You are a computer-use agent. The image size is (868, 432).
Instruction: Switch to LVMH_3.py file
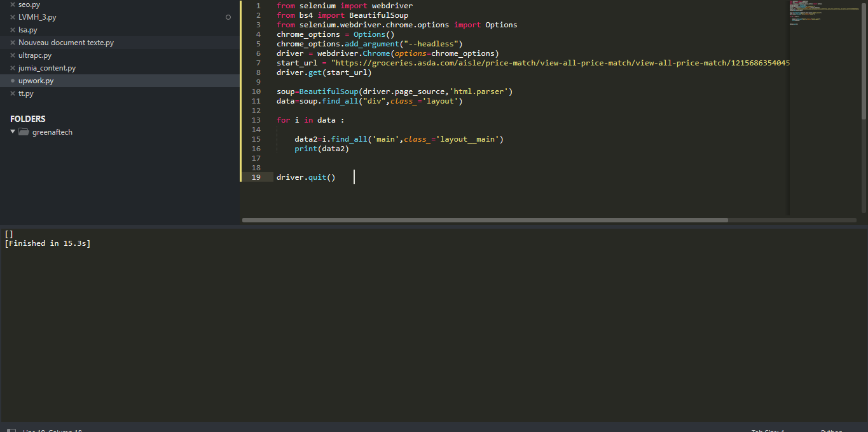[38, 17]
